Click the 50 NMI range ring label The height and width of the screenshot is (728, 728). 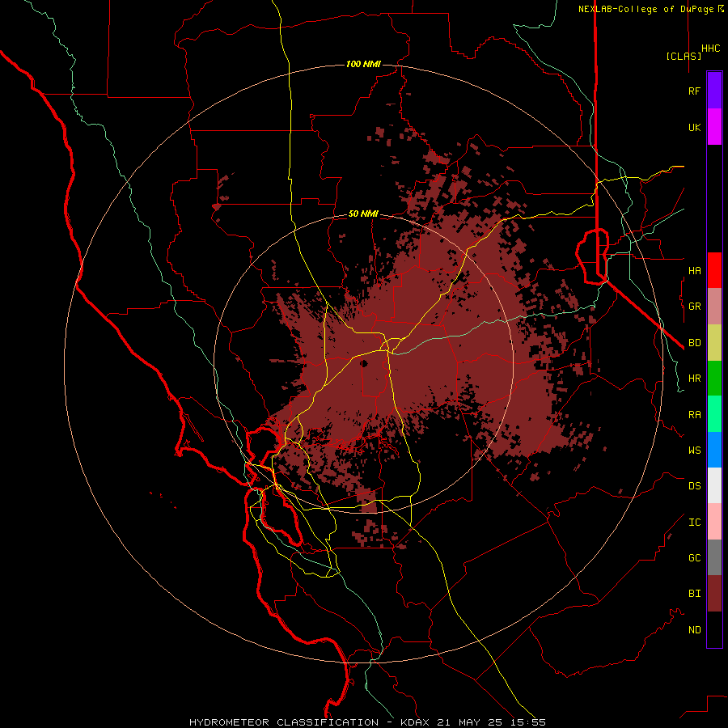click(363, 214)
